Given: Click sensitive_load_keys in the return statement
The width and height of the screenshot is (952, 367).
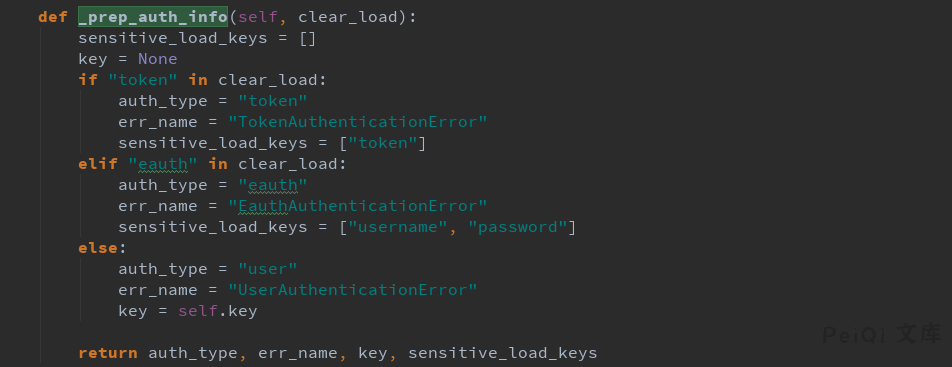Looking at the screenshot, I should click(503, 353).
